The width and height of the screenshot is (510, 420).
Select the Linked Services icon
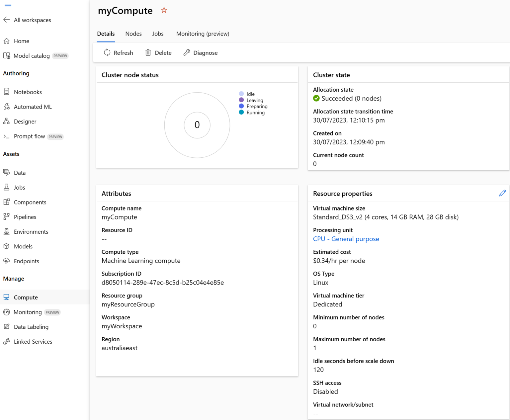coord(7,341)
